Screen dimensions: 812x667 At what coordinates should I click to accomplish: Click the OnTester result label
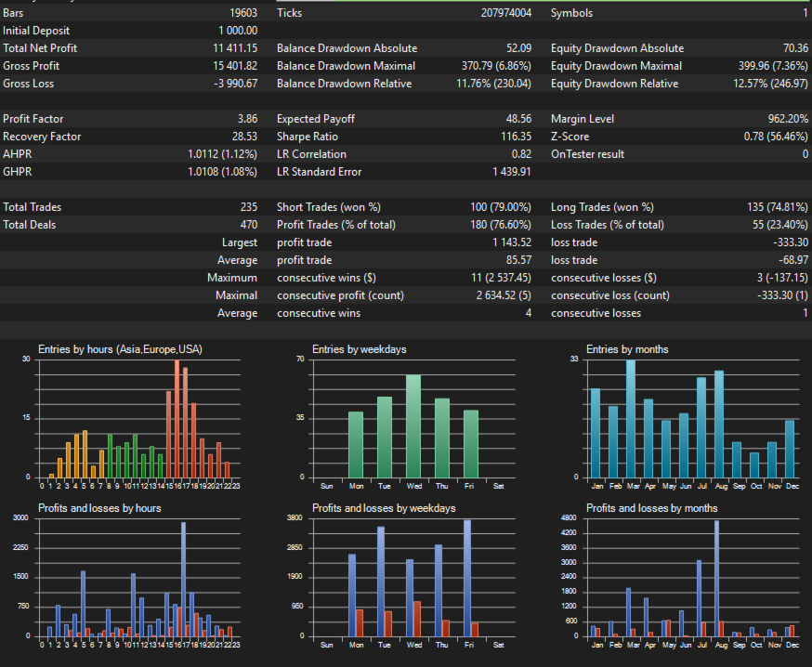click(588, 154)
